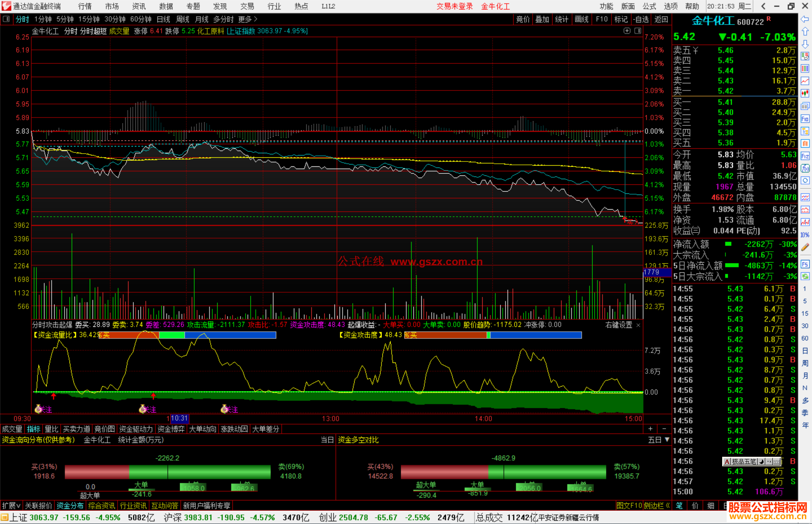This screenshot has height=524, width=812.
Task: Open 右键设置 indicator settings
Action: point(619,325)
